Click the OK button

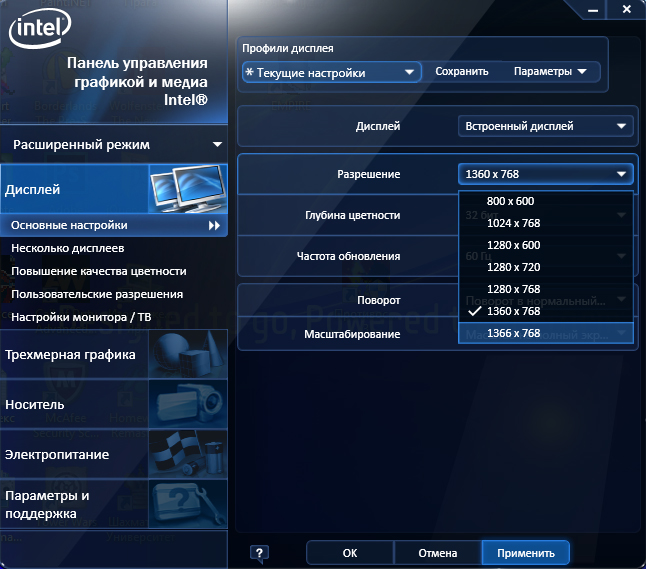tap(350, 553)
